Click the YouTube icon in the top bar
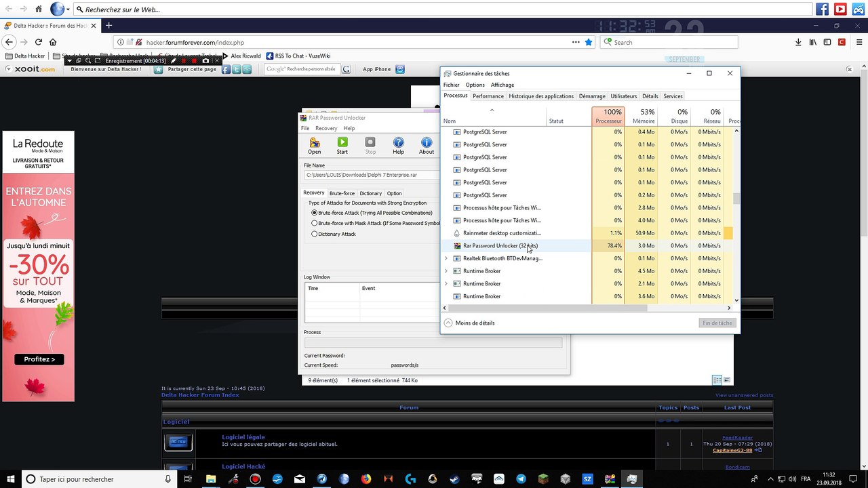Viewport: 868px width, 488px height. [x=840, y=9]
